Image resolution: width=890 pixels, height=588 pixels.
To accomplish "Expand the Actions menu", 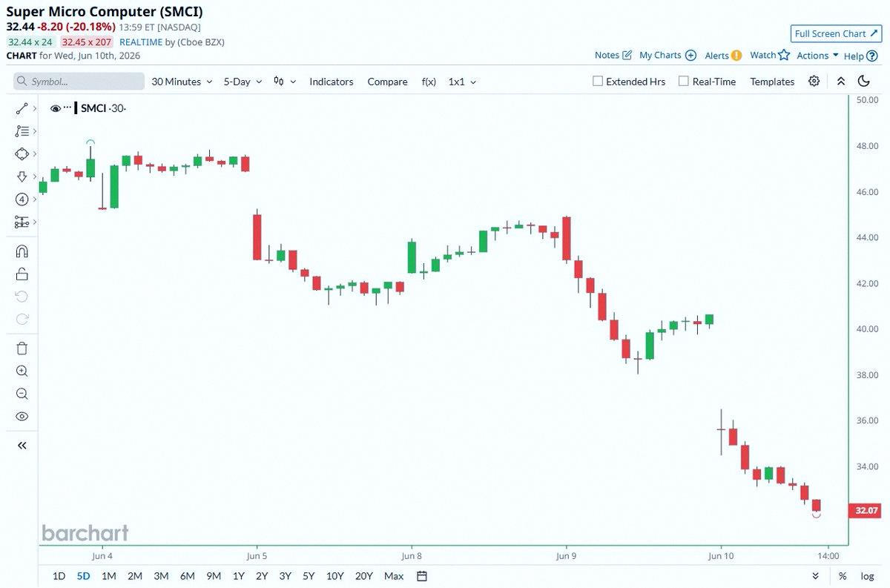I will (817, 56).
